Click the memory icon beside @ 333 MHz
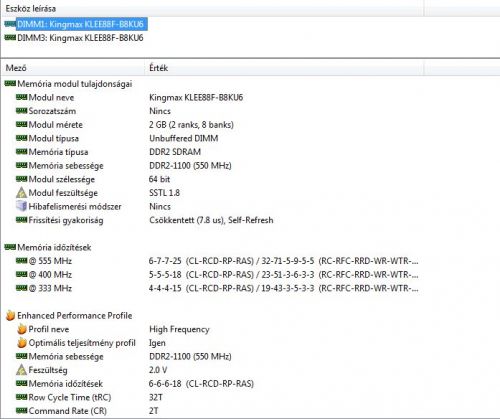 [21, 288]
